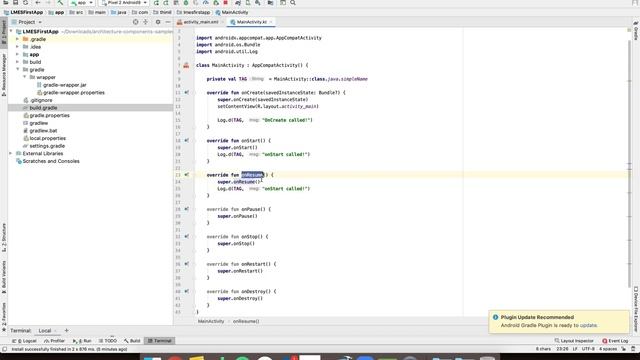Collapse the LMESFirstApp root tree node
This screenshot has width=640, height=360.
pos(11,31)
